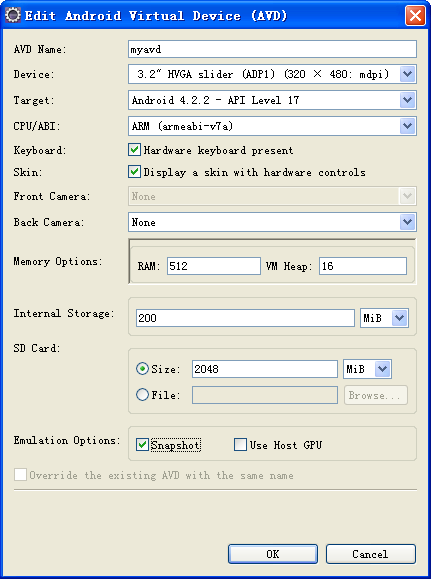
Task: Click the Internal Storage size field
Action: (245, 318)
